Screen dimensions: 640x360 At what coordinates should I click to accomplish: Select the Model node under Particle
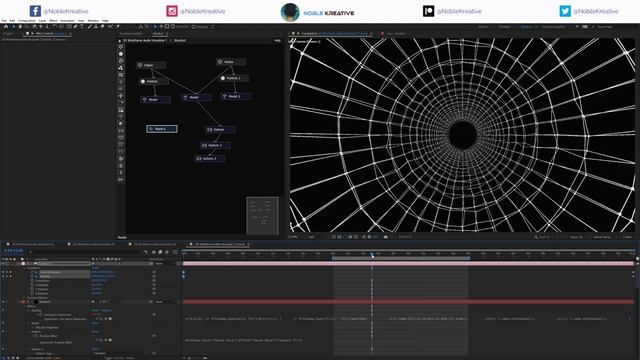click(156, 99)
